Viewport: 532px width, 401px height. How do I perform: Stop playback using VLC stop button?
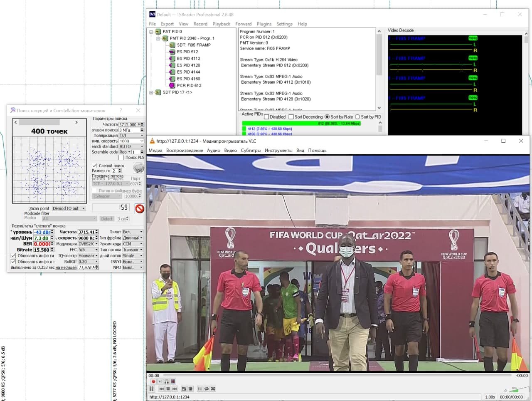(168, 389)
